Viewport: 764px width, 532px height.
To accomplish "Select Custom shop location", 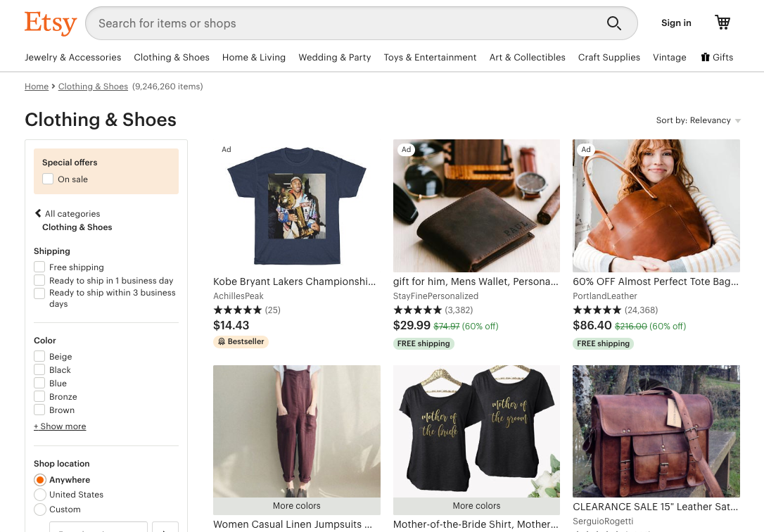I will click(x=40, y=509).
